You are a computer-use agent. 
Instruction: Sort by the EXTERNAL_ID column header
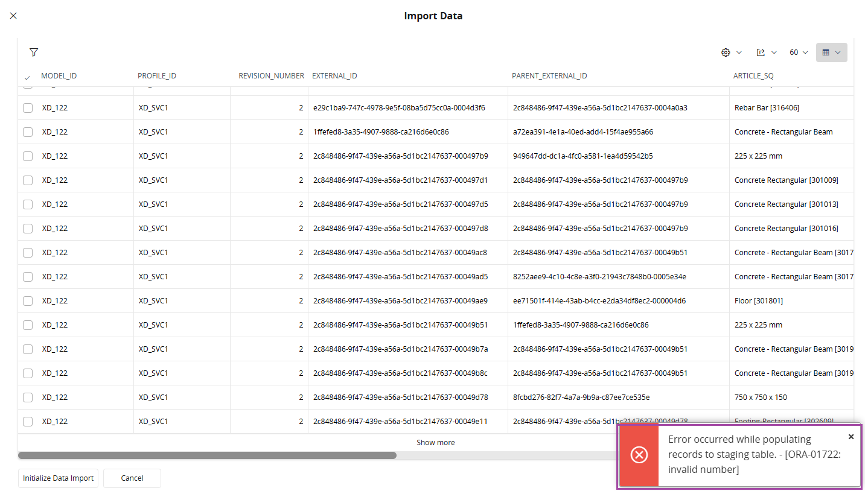pyautogui.click(x=334, y=76)
